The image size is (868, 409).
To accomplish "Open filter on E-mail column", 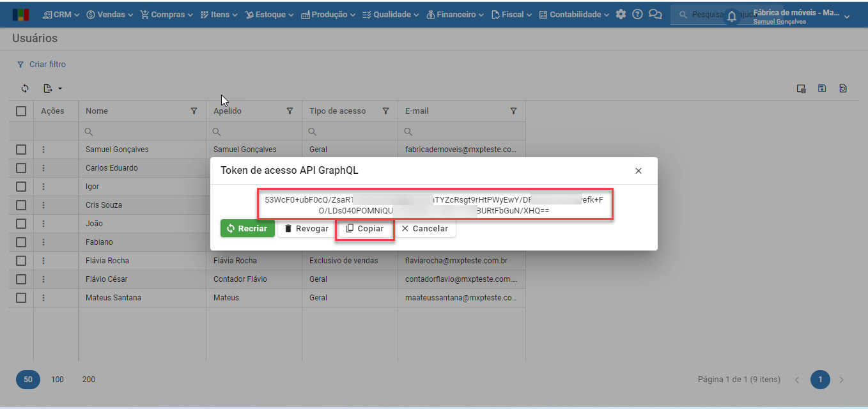I will pyautogui.click(x=514, y=111).
